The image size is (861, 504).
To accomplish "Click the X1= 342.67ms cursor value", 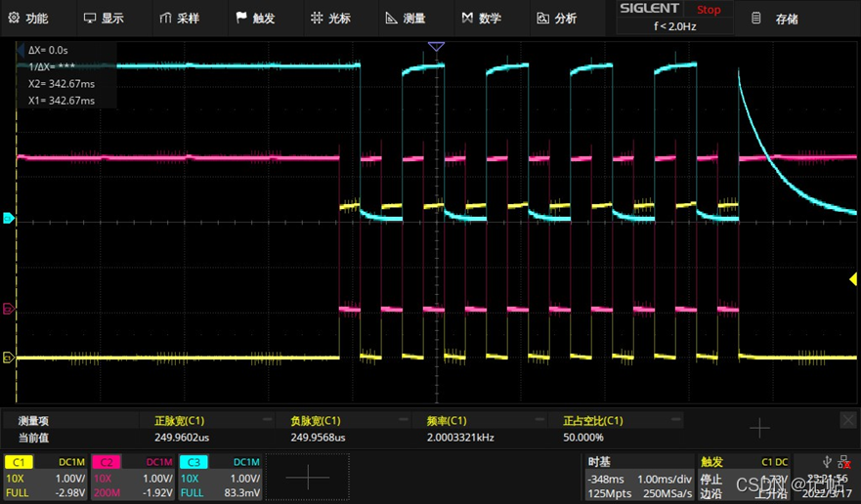I will (62, 101).
